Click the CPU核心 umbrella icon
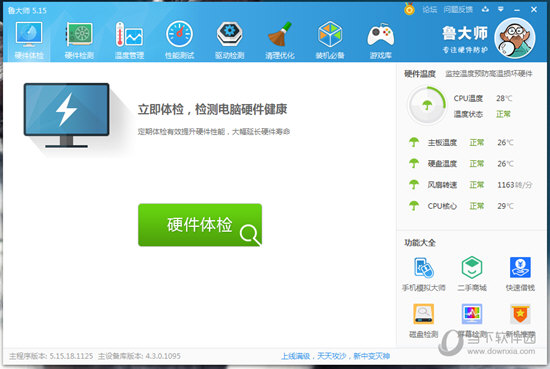Image resolution: width=550 pixels, height=369 pixels. click(x=414, y=206)
